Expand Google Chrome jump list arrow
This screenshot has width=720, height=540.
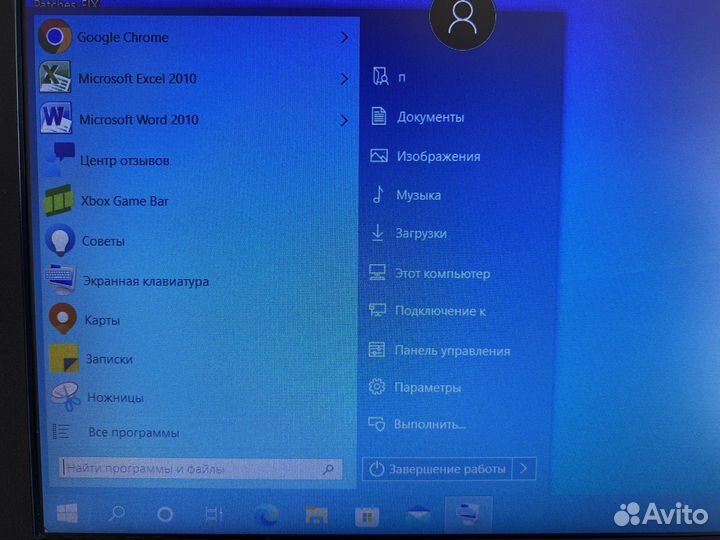coord(344,38)
